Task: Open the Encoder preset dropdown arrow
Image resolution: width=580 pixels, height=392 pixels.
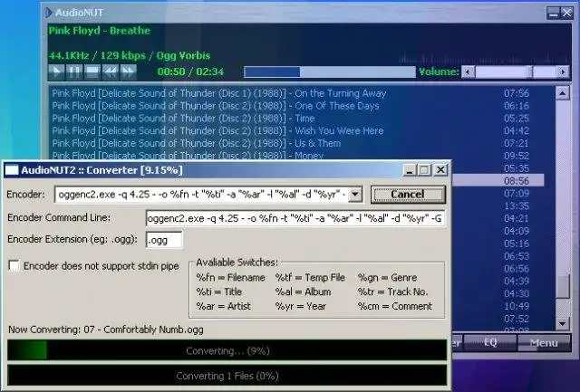Action: pyautogui.click(x=355, y=195)
